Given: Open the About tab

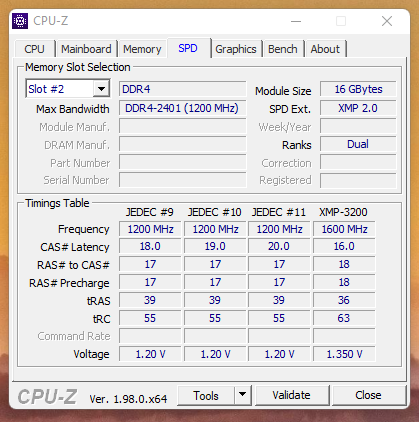Looking at the screenshot, I should click(325, 49).
